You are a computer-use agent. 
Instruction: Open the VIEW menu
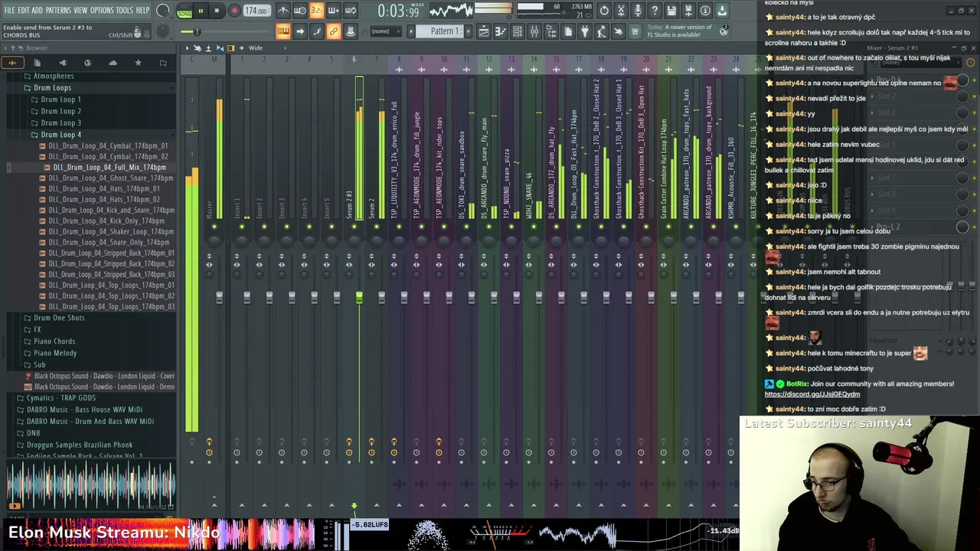(x=80, y=11)
